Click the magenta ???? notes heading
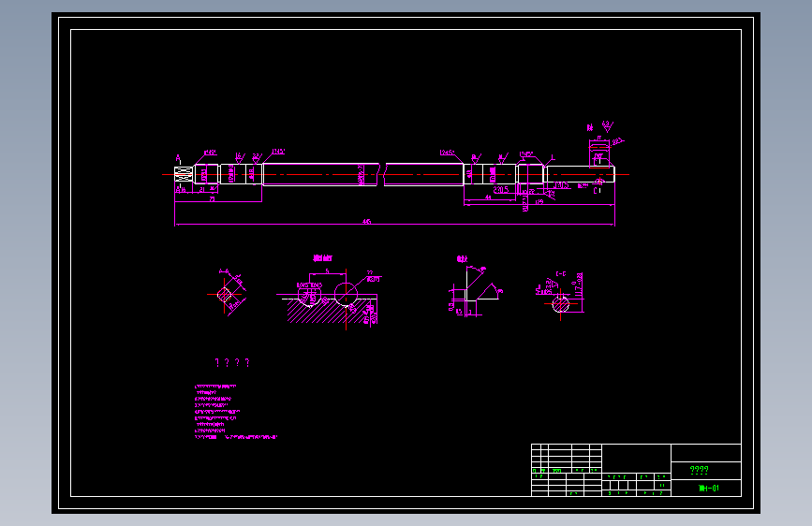 point(232,362)
